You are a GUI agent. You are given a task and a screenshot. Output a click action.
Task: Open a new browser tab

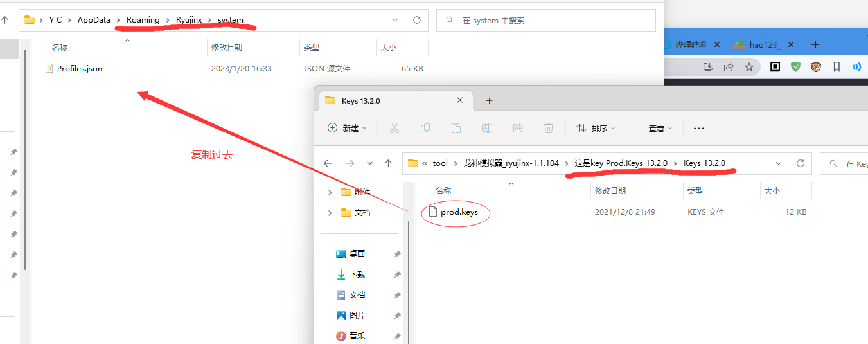[x=815, y=44]
